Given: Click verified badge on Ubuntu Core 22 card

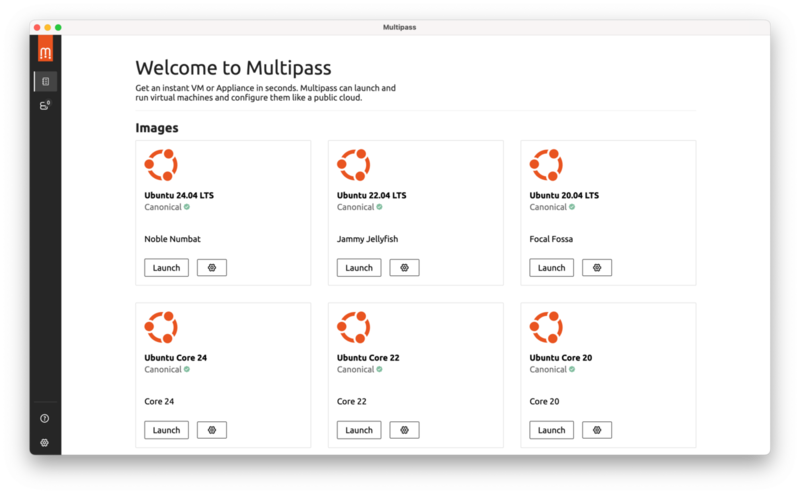Looking at the screenshot, I should point(380,369).
